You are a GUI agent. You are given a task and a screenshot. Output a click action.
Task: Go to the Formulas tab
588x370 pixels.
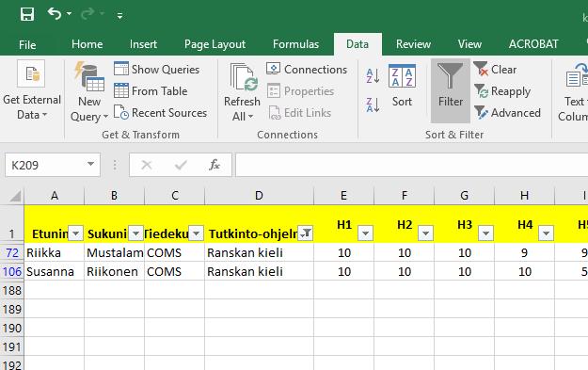coord(295,44)
